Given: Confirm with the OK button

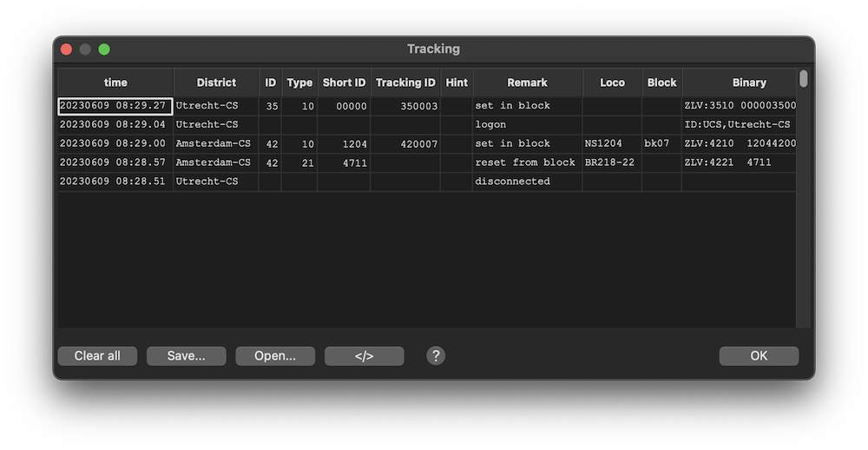Looking at the screenshot, I should click(x=759, y=355).
